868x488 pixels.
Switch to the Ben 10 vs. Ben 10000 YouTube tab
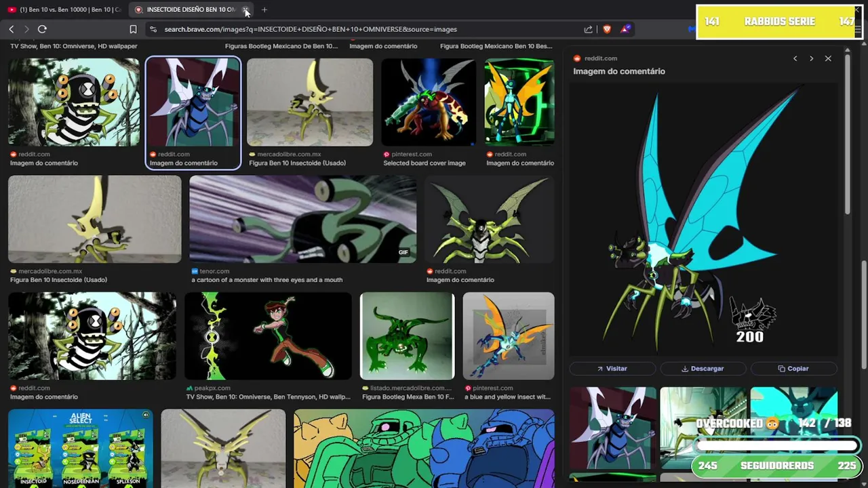click(64, 9)
